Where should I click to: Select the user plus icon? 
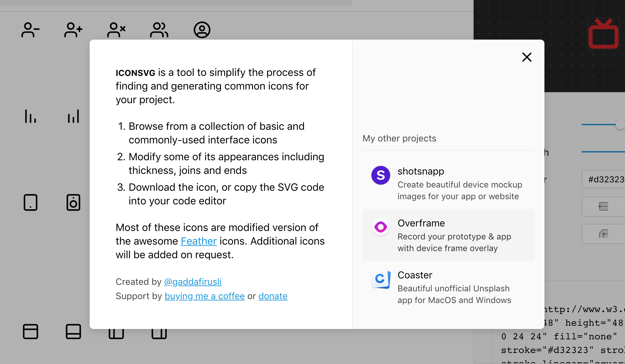coord(73,30)
